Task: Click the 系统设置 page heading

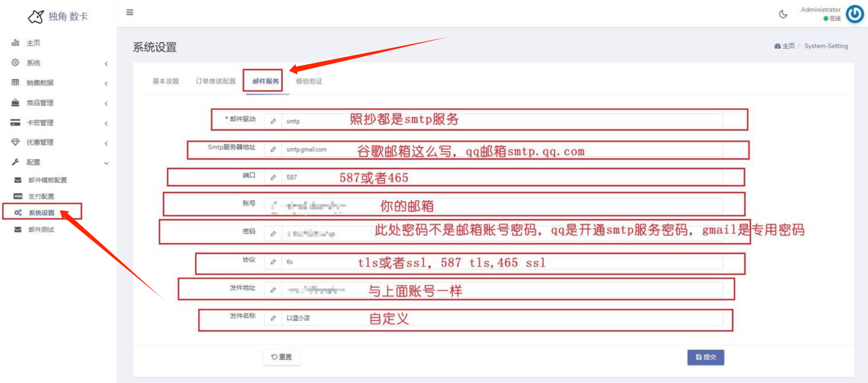Action: pos(155,47)
